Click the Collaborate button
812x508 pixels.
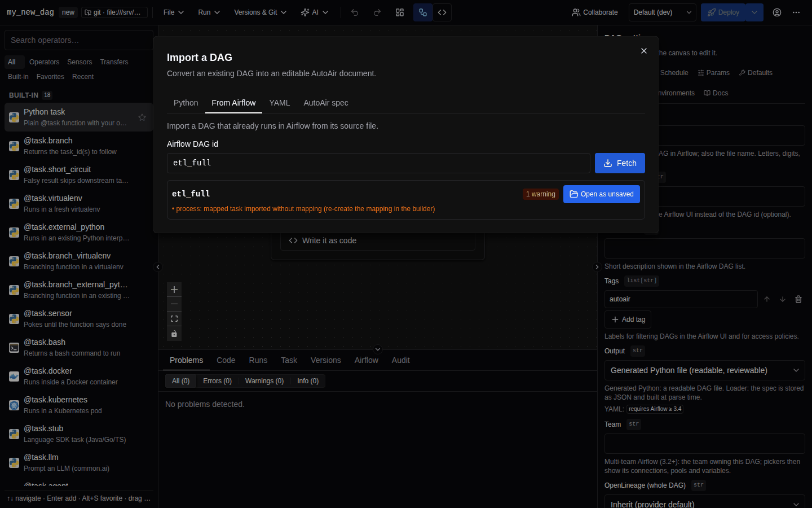point(595,12)
